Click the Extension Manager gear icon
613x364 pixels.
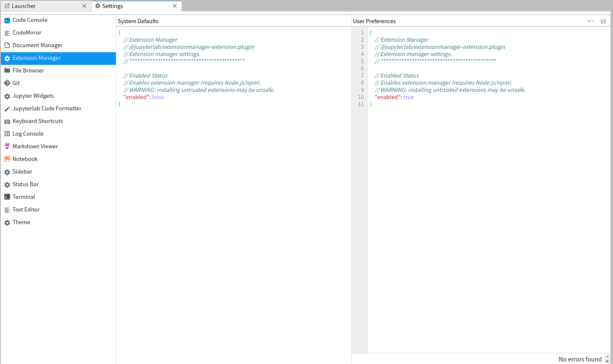tap(7, 58)
